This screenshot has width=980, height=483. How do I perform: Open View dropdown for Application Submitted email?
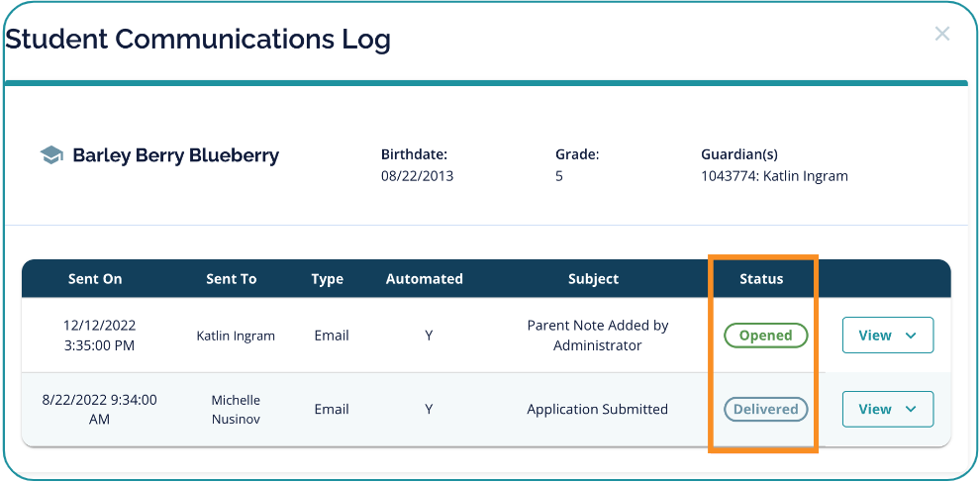coord(887,409)
